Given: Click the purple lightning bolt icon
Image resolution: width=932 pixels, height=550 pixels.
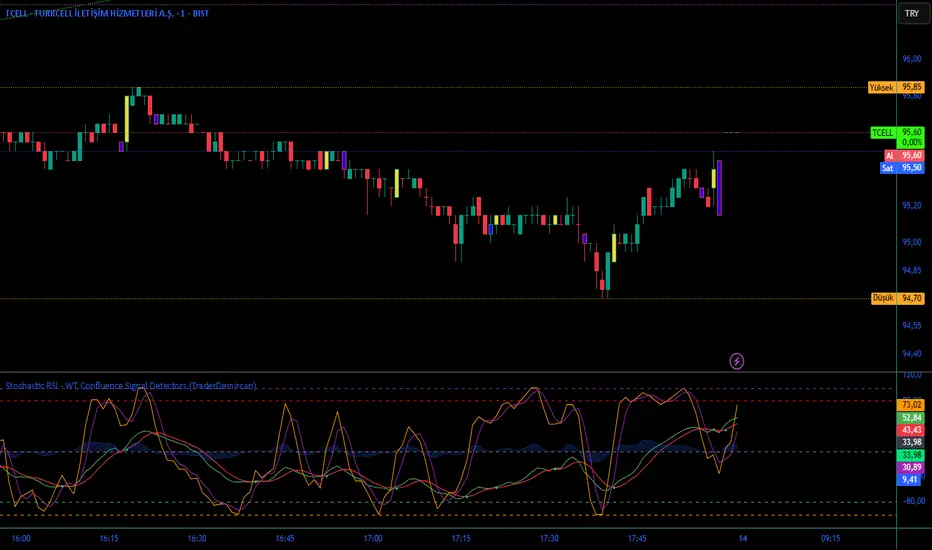Looking at the screenshot, I should (737, 360).
